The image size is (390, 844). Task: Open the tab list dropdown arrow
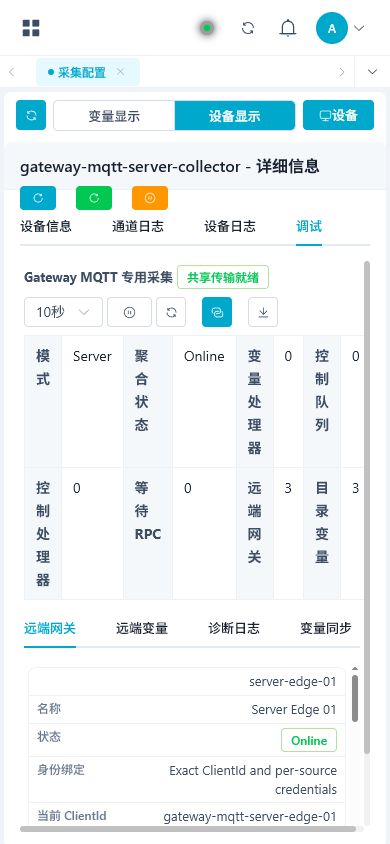372,72
